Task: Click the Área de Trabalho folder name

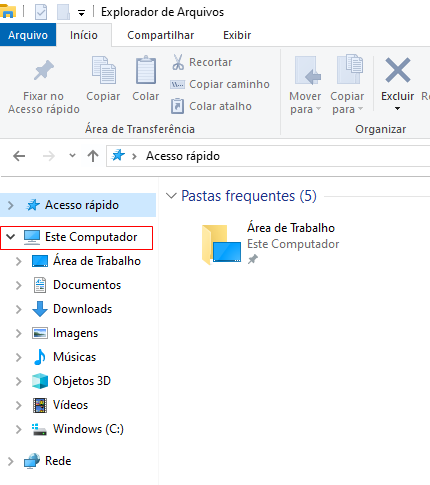Action: coord(291,228)
